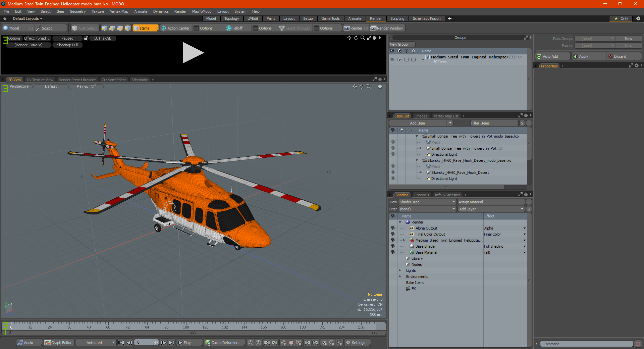Toggle visibility of Base Shader layer
The height and width of the screenshot is (349, 644).
[392, 246]
